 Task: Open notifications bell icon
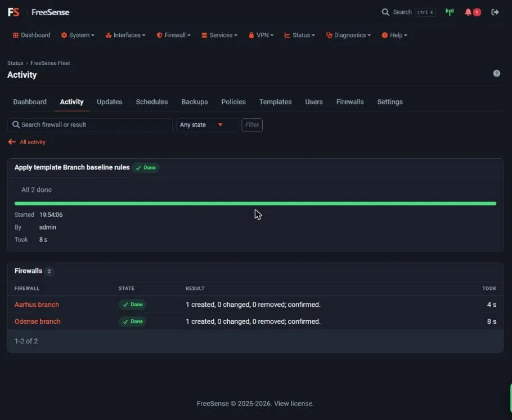468,12
